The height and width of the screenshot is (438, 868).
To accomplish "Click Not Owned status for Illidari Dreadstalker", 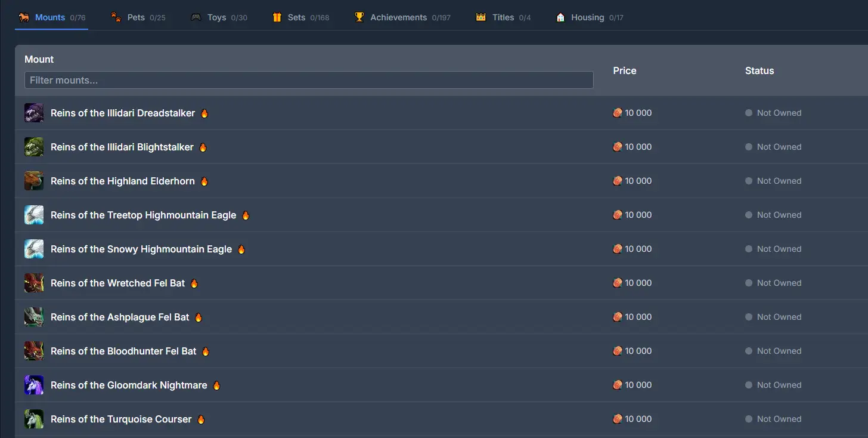I will tap(779, 113).
